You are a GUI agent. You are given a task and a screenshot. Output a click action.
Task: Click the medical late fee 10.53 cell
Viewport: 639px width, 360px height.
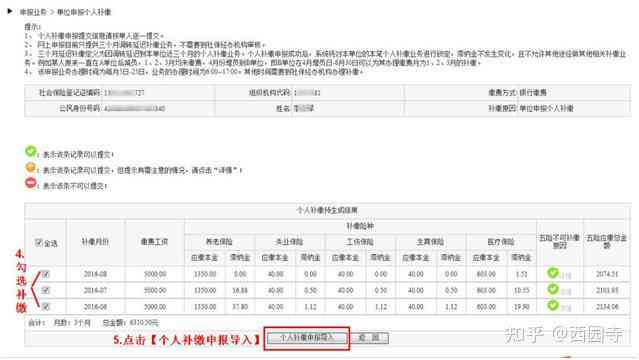pyautogui.click(x=521, y=290)
